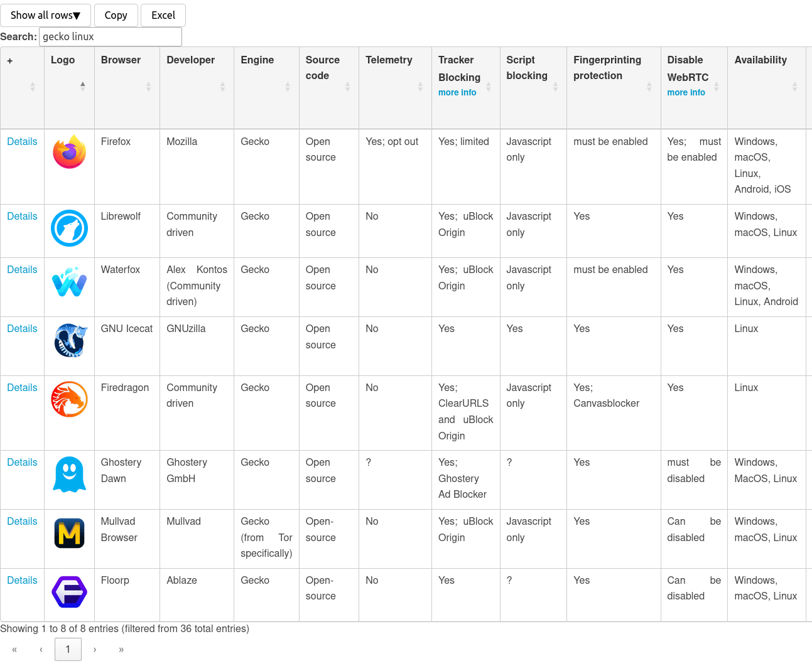Open Disable WebRTC more info link
Image resolution: width=812 pixels, height=666 pixels.
tap(686, 92)
